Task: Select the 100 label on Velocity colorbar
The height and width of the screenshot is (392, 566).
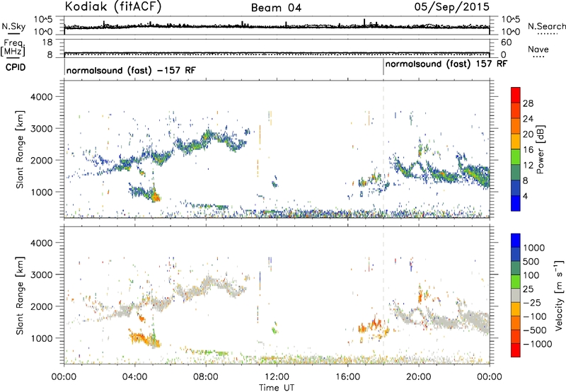Action: pyautogui.click(x=531, y=275)
